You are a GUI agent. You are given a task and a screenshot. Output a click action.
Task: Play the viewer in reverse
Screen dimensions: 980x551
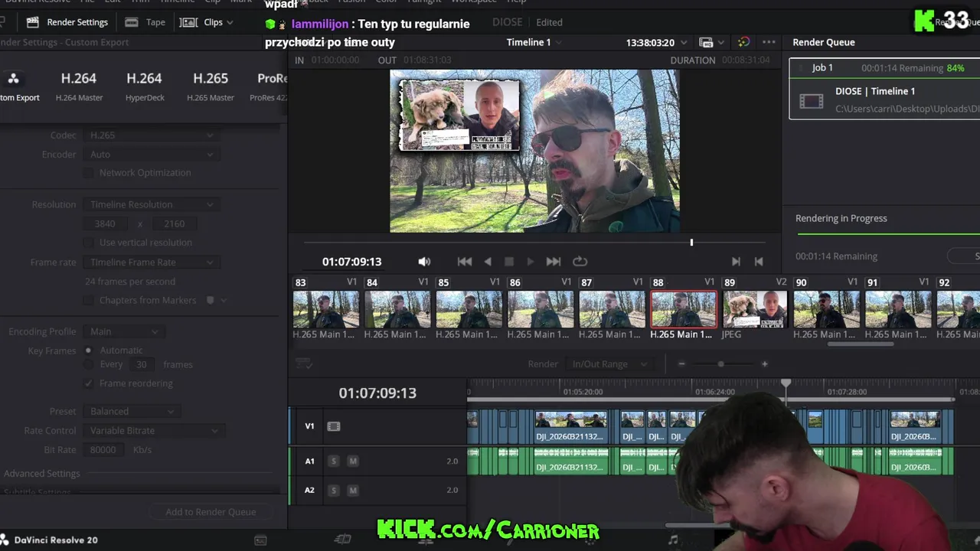pyautogui.click(x=488, y=262)
